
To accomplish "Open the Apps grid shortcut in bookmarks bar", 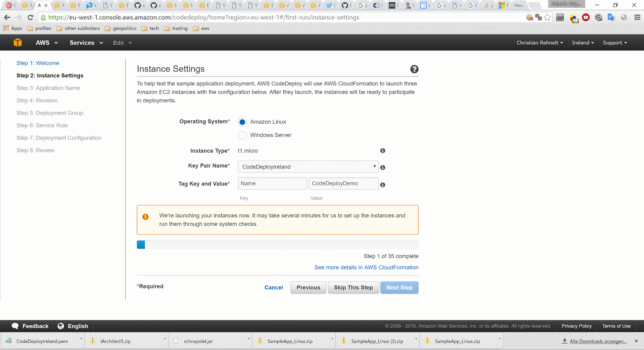I will (x=13, y=29).
